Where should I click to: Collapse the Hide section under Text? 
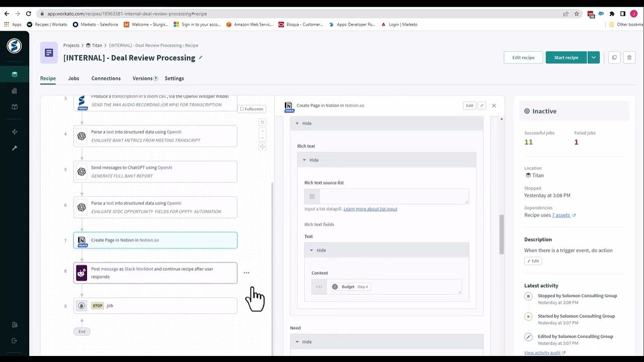pos(386,250)
